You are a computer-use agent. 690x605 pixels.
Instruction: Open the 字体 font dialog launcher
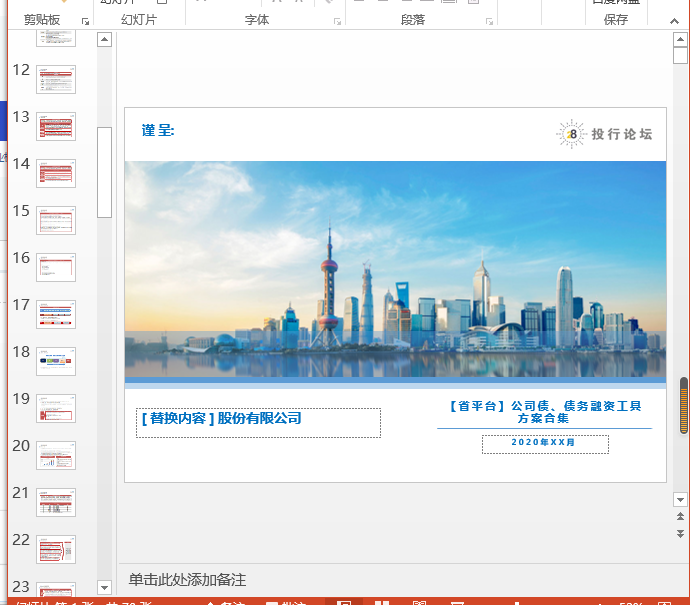(337, 21)
